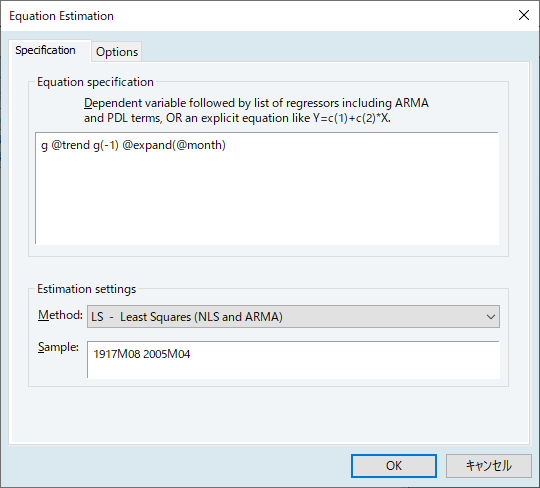Click the Estimation settings group heading
Viewport: 540px width, 488px height.
[86, 289]
